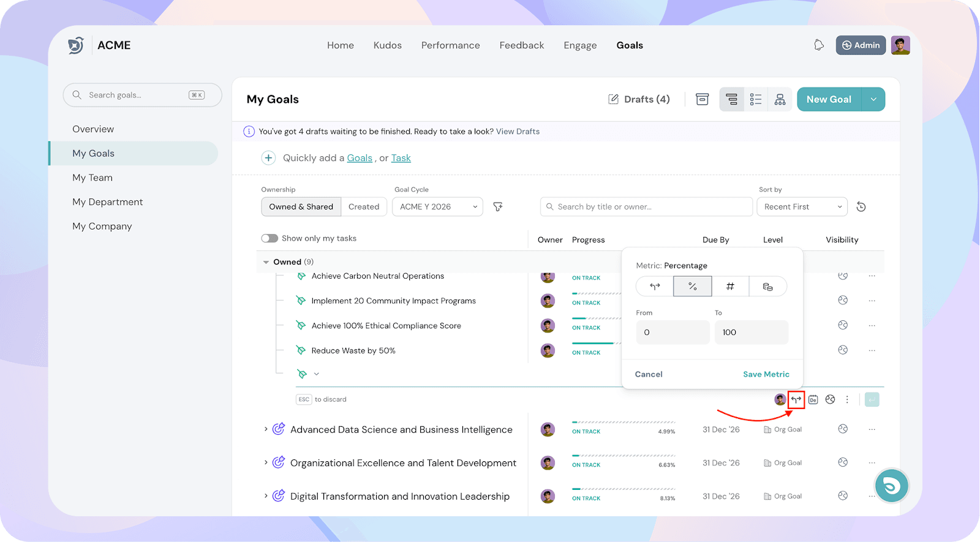980x542 pixels.
Task: Toggle Show only my tasks switch
Action: (269, 238)
